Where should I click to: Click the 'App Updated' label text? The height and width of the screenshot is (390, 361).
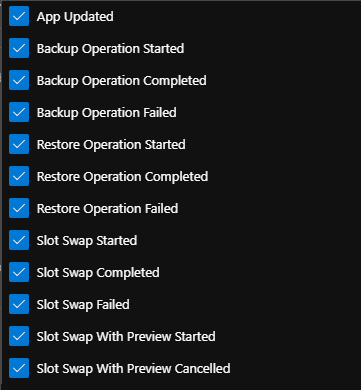[x=75, y=17]
